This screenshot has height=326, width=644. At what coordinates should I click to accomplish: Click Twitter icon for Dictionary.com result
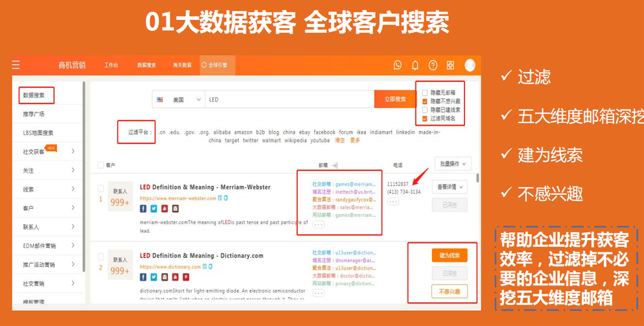click(x=153, y=277)
